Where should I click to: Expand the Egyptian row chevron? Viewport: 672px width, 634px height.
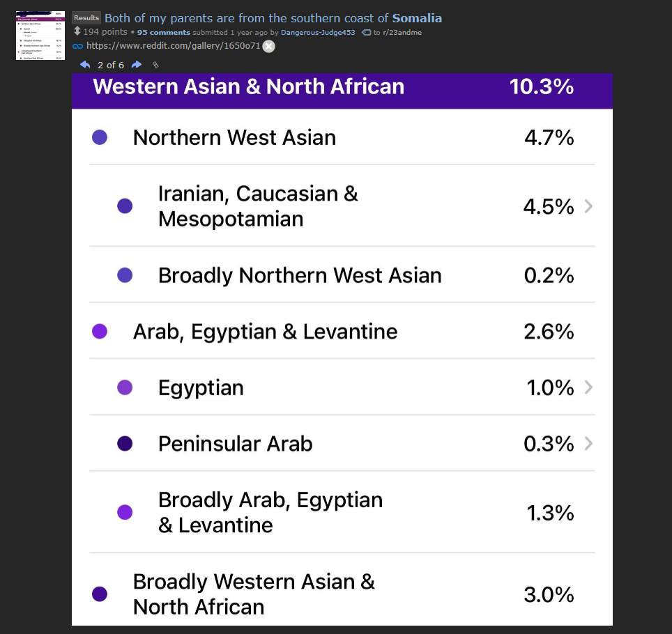click(x=589, y=387)
